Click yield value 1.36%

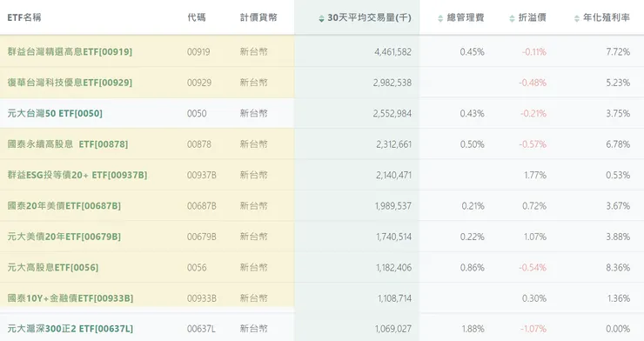(619, 298)
